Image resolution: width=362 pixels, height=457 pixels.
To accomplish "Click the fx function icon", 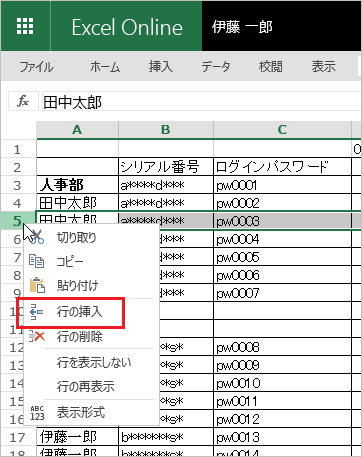I will click(23, 101).
